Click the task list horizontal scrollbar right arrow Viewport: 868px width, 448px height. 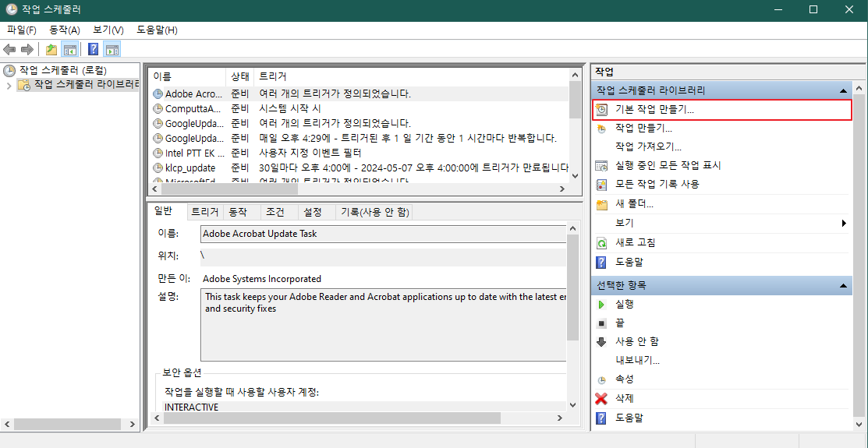point(562,189)
